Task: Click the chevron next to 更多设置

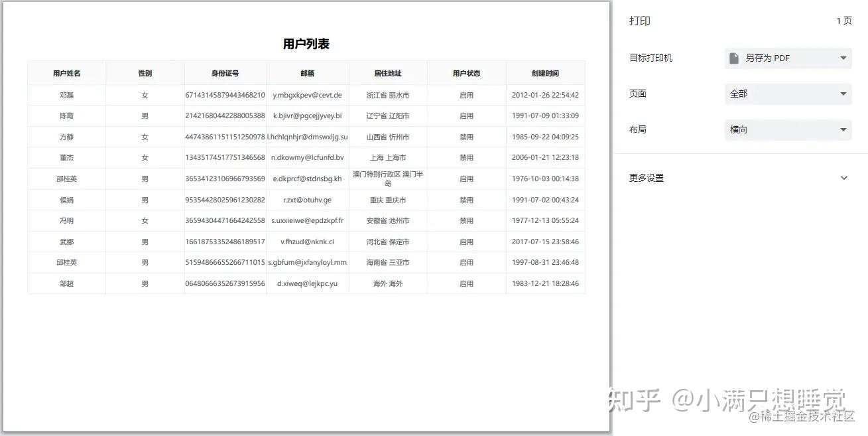Action: (x=843, y=178)
